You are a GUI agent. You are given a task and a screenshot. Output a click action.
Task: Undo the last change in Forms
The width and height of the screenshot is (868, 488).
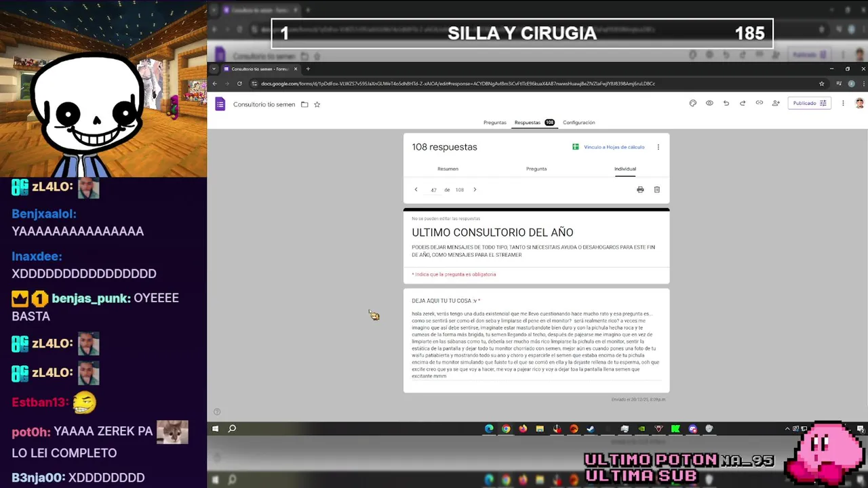coord(726,103)
